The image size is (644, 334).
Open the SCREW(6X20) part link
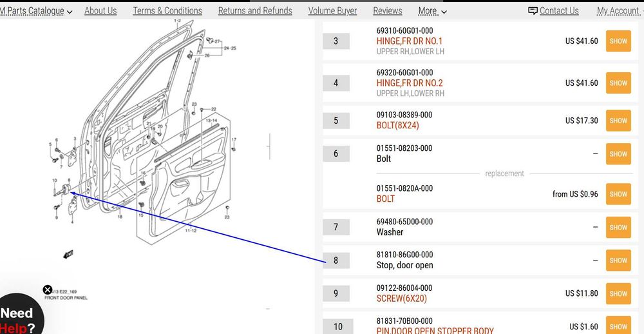click(402, 298)
